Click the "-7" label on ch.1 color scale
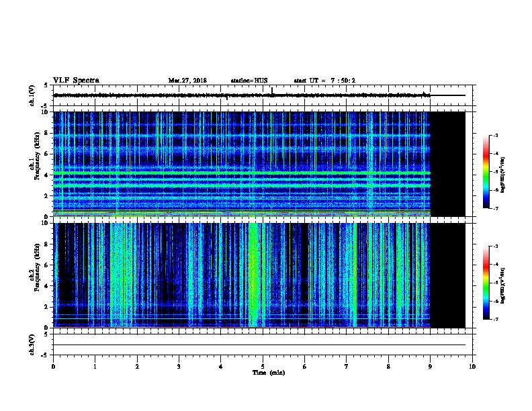Screen dimensions: 532x411 pos(495,208)
